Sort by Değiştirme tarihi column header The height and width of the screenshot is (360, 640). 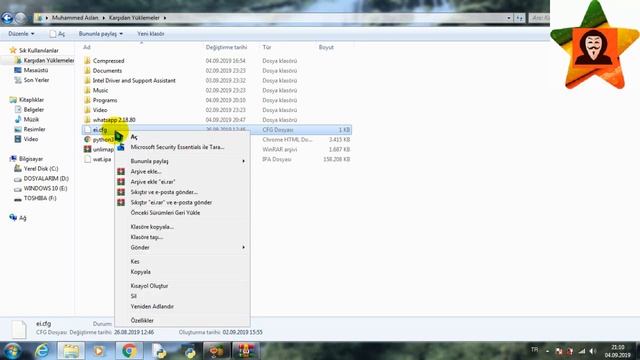click(x=226, y=47)
